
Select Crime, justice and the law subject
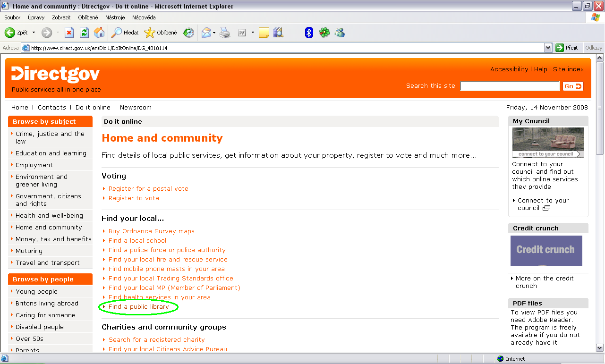pos(50,137)
